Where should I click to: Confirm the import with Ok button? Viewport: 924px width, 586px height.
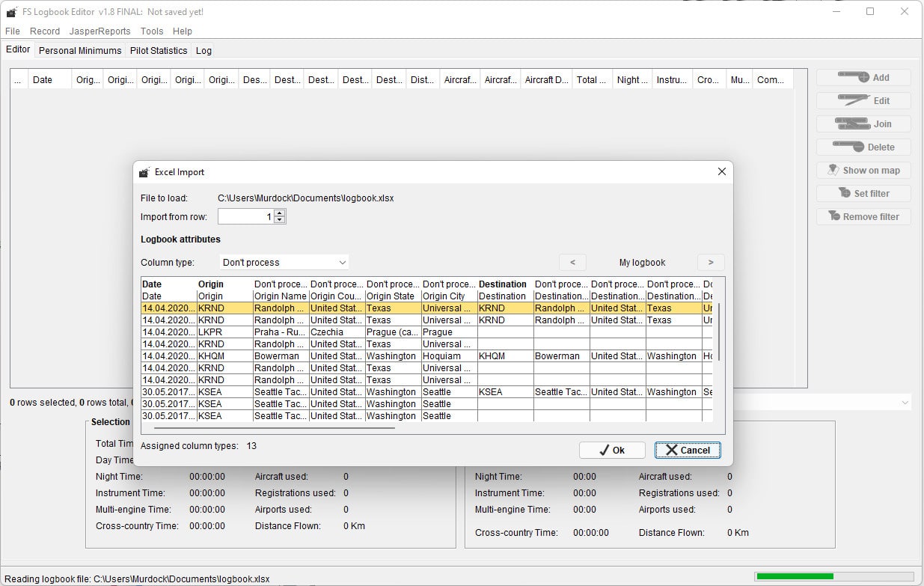pyautogui.click(x=612, y=450)
